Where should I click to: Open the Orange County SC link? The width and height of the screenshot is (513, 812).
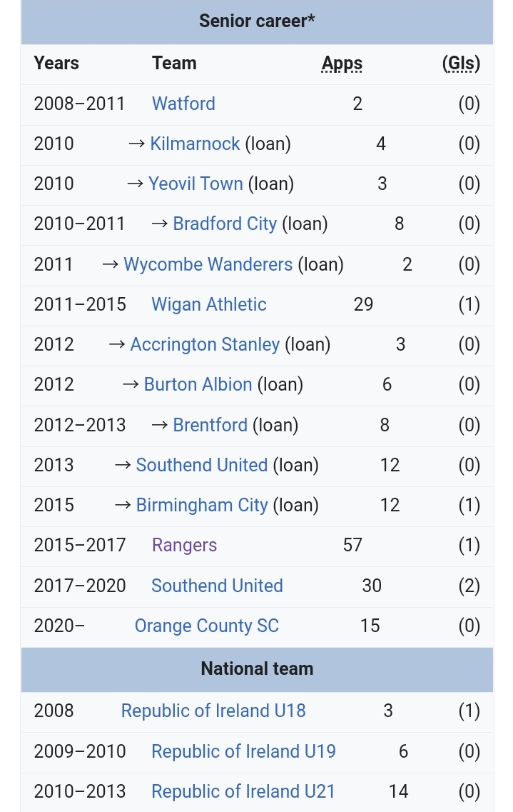[x=206, y=626]
